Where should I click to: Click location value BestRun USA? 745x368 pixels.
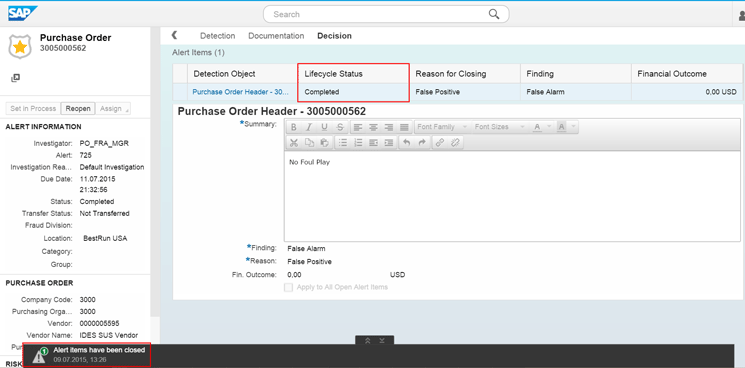point(105,238)
